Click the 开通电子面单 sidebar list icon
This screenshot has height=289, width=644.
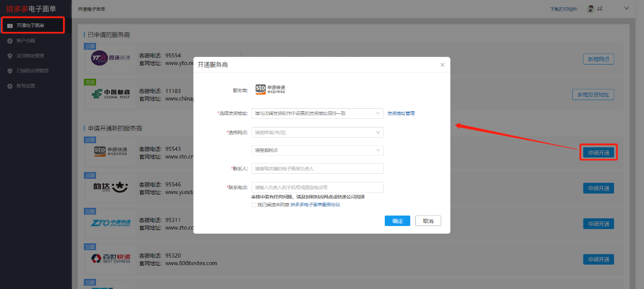click(10, 25)
